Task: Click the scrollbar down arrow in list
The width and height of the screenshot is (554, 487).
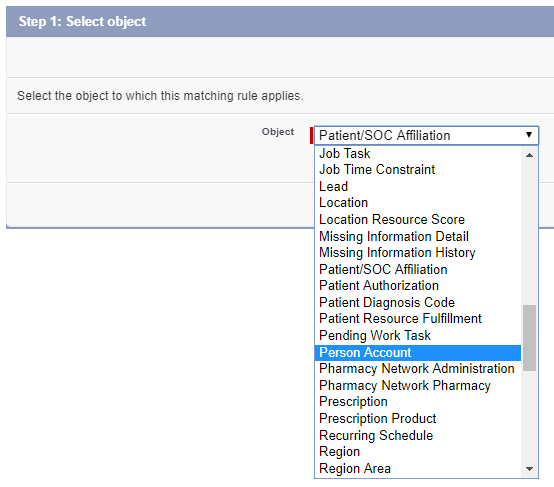Action: click(529, 469)
